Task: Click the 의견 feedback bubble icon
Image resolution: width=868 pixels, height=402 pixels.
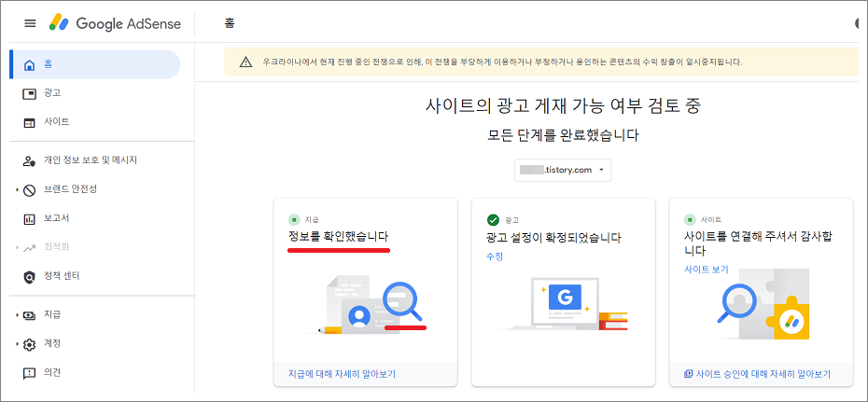Action: point(29,373)
